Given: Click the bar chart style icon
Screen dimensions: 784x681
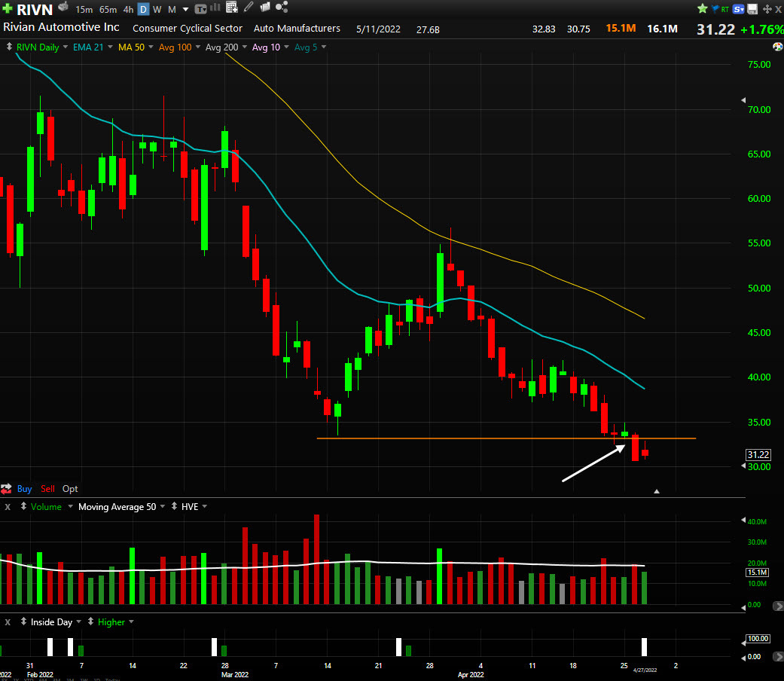Looking at the screenshot, I should [x=215, y=7].
